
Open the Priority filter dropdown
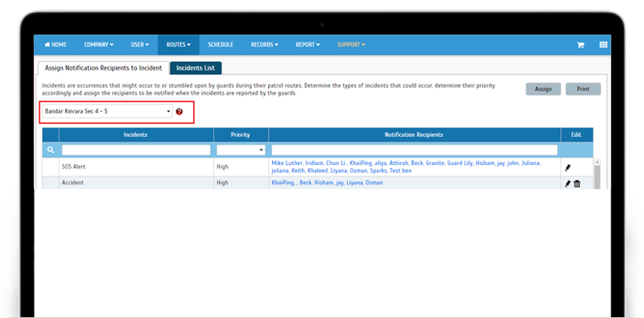coord(241,150)
